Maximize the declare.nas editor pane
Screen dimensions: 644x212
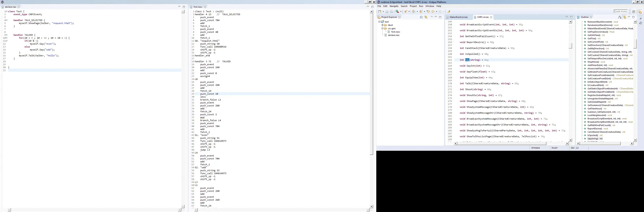coord(184,7)
